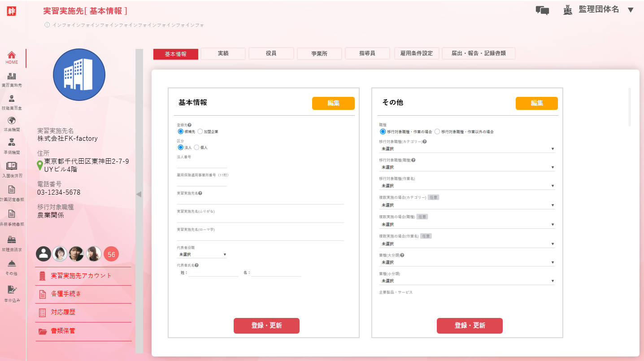The image size is (644, 361).
Task: Click 登録・更新 button under その他 panel
Action: click(470, 326)
